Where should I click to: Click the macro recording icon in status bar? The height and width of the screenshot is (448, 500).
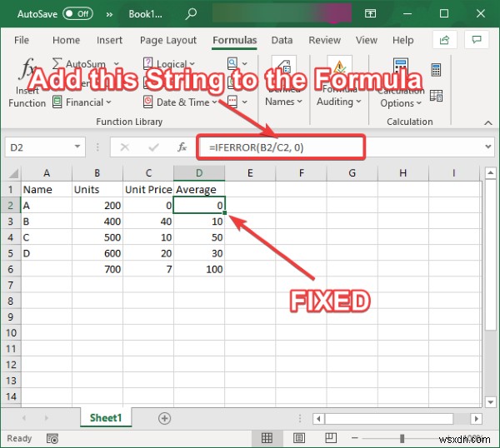coord(52,439)
